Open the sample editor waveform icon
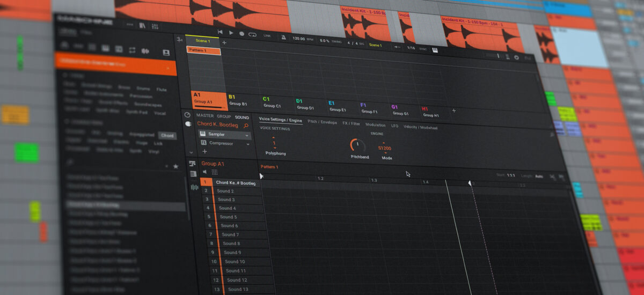The image size is (644, 295). pos(195,187)
